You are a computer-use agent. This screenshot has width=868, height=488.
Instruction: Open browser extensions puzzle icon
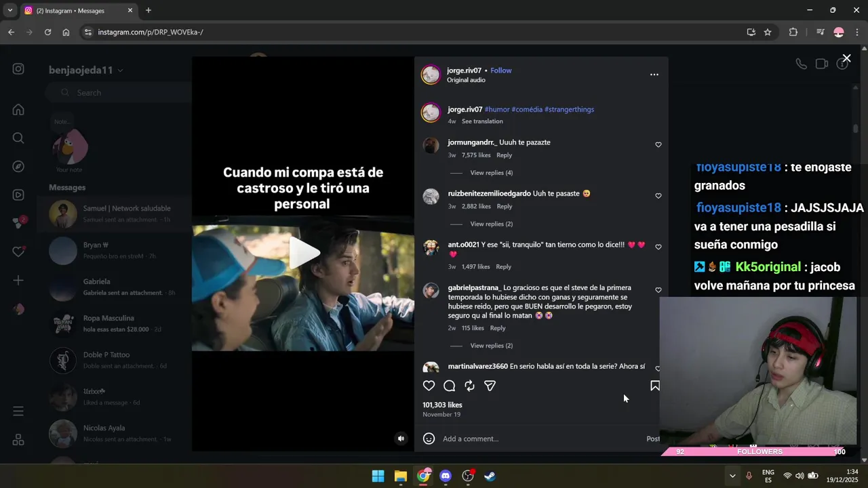tap(793, 32)
